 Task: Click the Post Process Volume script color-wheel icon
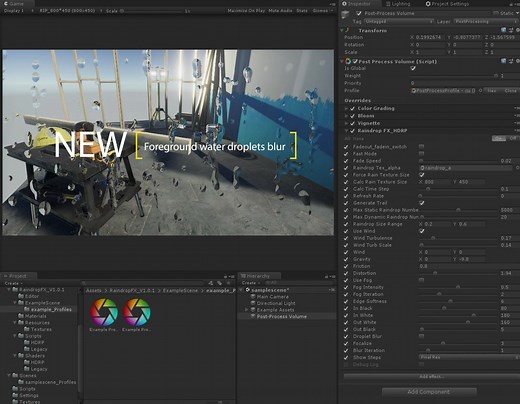click(348, 61)
